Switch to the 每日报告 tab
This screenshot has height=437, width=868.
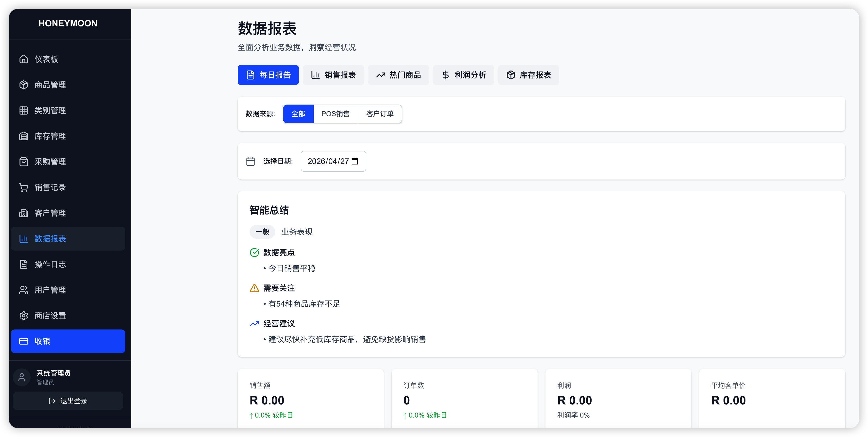(x=268, y=75)
